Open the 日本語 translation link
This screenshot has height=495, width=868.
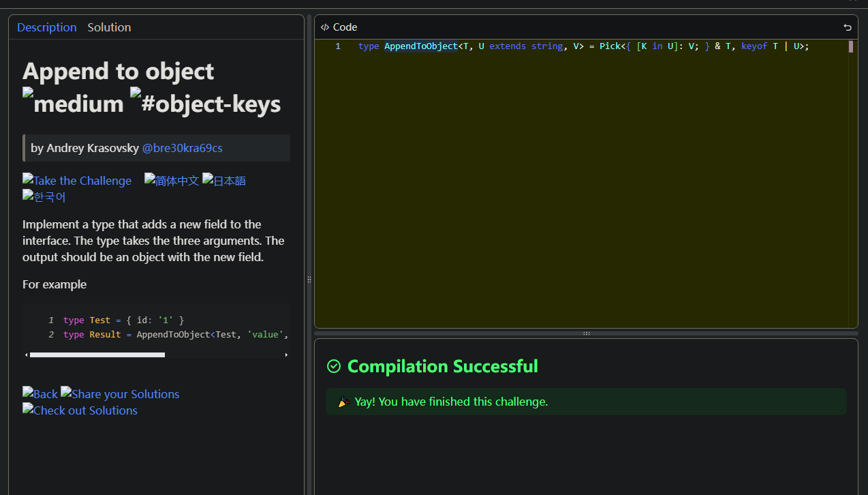coord(224,181)
